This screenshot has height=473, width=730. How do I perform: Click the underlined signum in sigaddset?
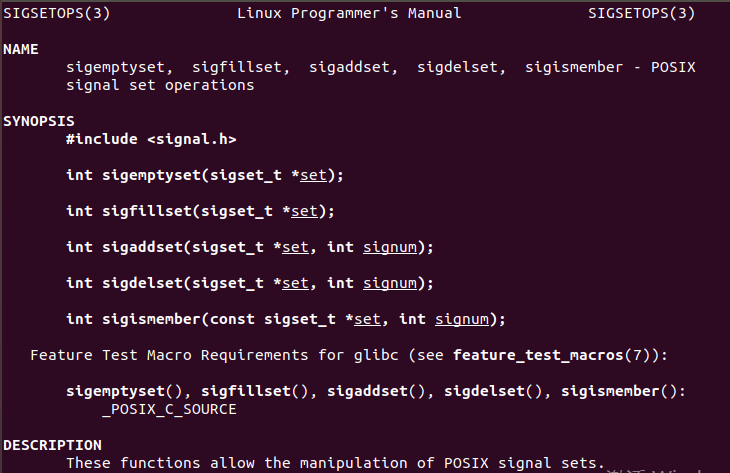tap(390, 248)
